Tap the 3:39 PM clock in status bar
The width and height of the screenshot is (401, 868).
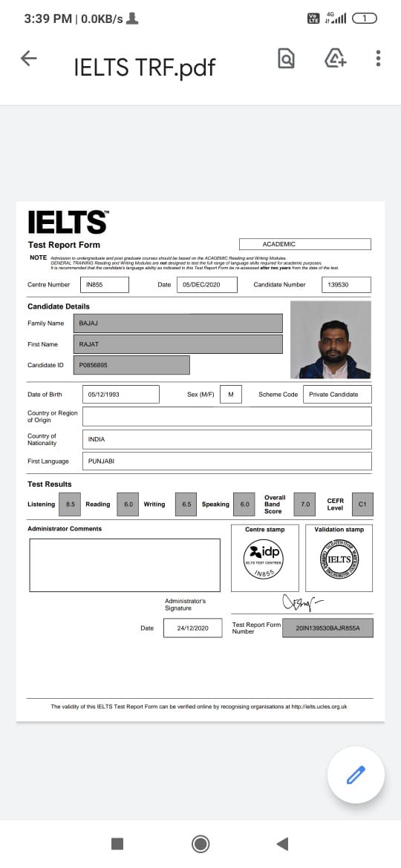coord(48,19)
